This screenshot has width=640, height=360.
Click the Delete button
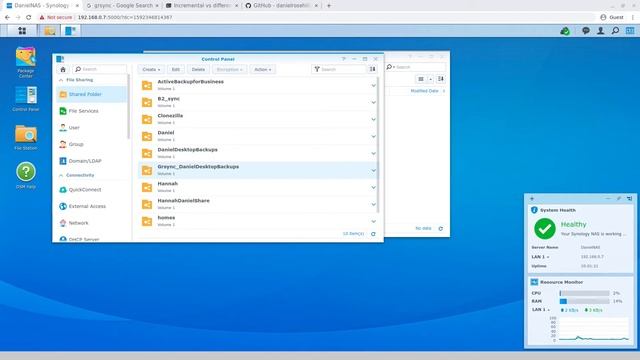point(198,69)
